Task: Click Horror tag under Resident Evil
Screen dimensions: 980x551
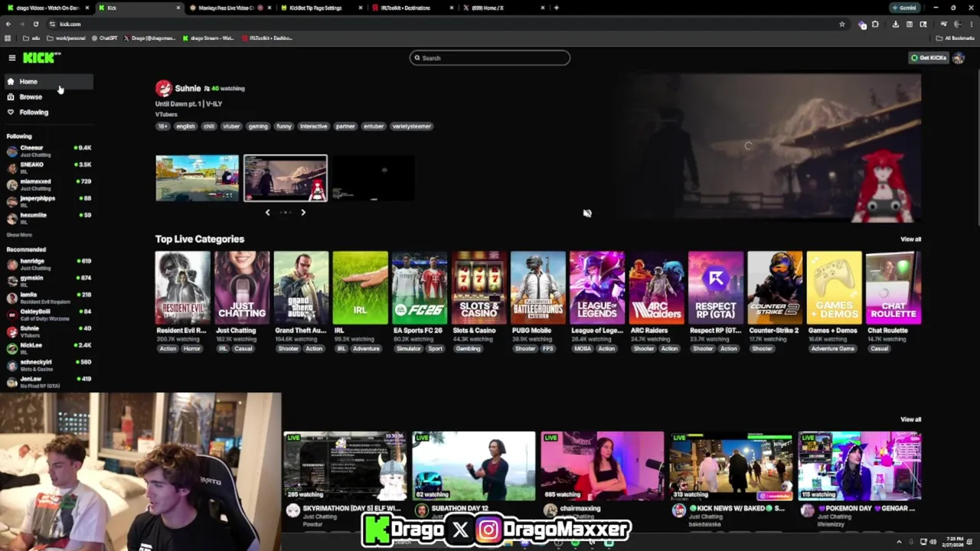Action: [x=191, y=349]
